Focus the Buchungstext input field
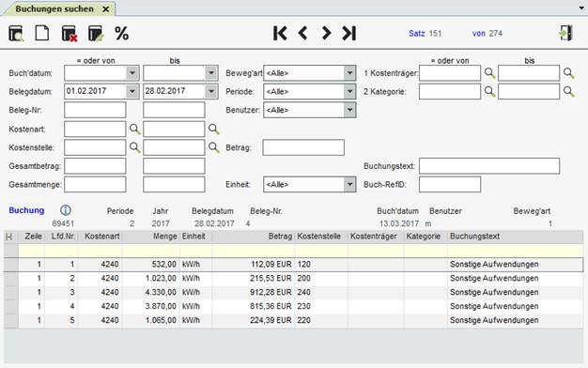The width and height of the screenshot is (588, 368). (x=489, y=166)
